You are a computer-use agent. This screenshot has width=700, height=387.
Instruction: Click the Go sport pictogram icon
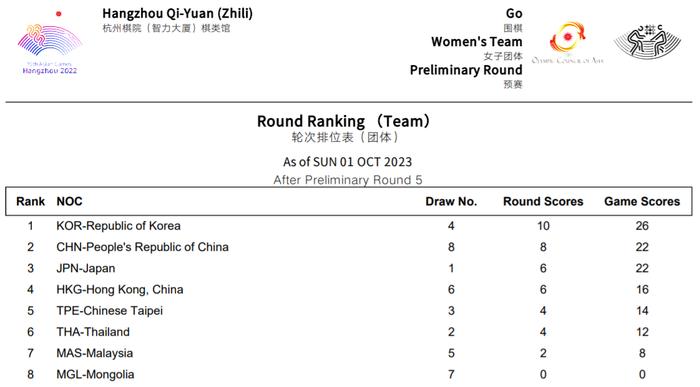coord(648,42)
